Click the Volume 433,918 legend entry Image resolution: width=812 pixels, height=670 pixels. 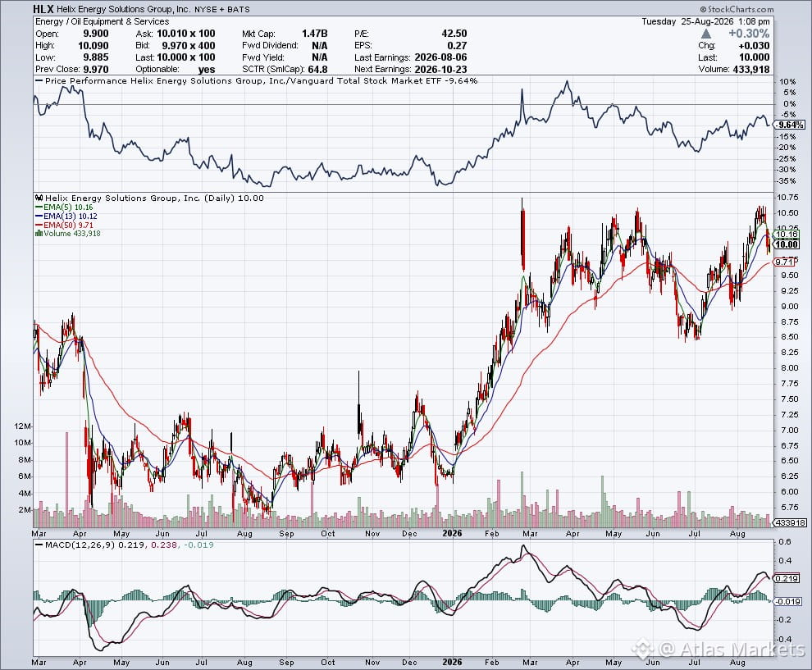click(x=68, y=234)
